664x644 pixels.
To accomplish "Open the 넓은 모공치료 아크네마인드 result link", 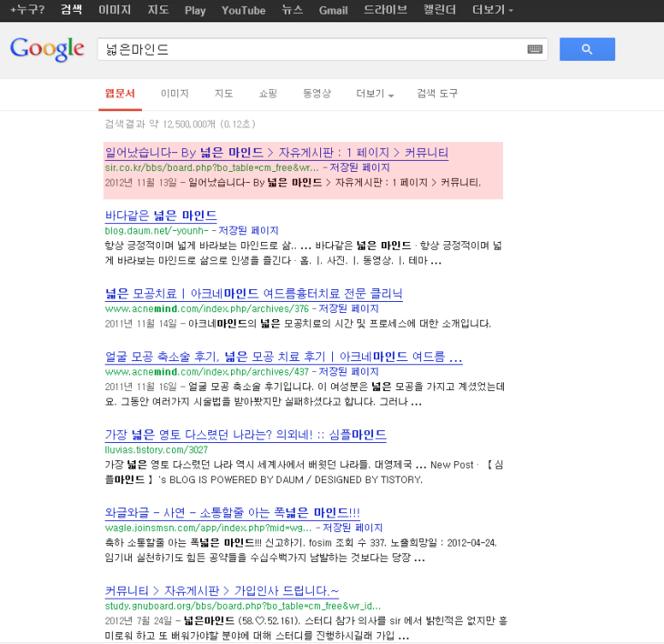I will pos(254,294).
